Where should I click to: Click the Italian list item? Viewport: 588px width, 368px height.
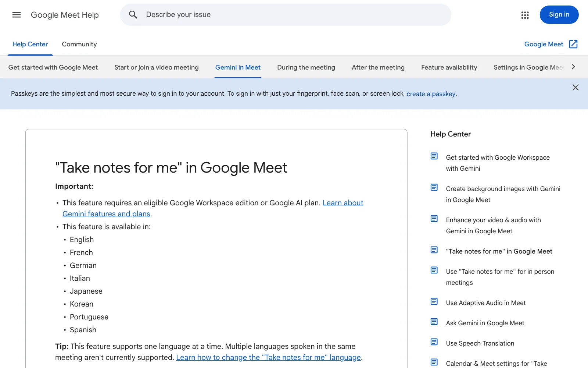click(x=80, y=278)
